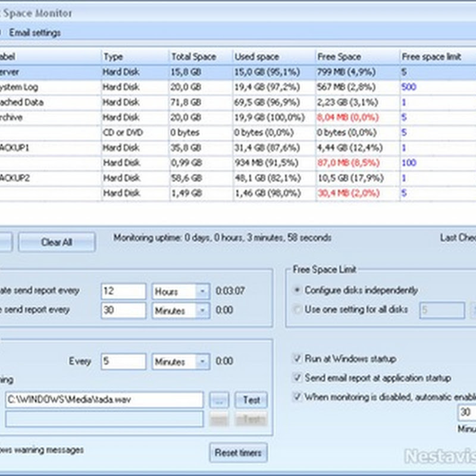Select Use one setting for all disks
Screen dimensions: 476x476
(297, 309)
